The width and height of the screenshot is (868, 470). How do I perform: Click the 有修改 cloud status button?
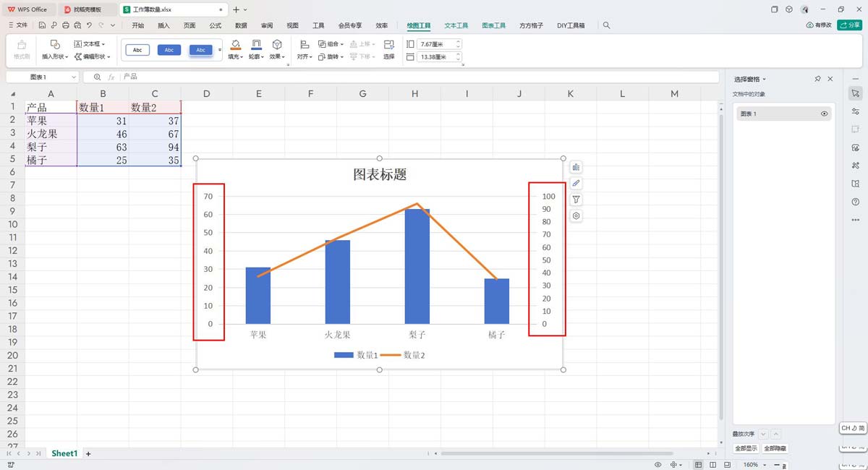coord(819,25)
